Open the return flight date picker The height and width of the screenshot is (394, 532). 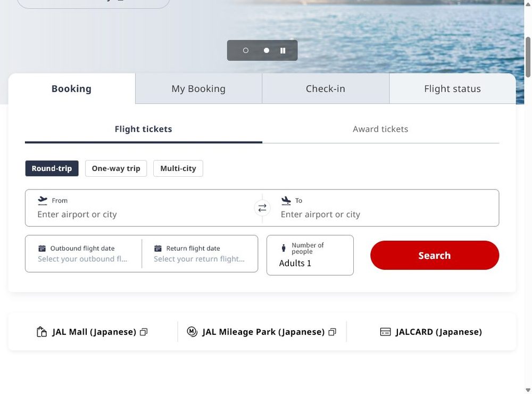[x=200, y=254]
